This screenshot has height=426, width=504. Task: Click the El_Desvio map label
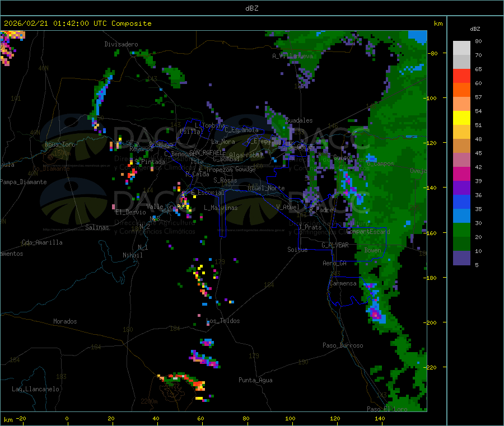point(131,212)
